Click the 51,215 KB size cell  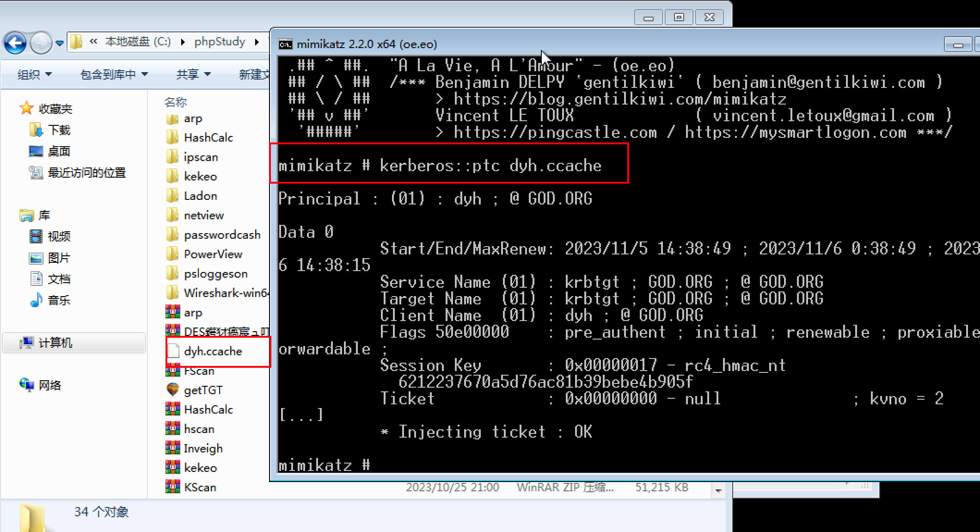pos(661,487)
